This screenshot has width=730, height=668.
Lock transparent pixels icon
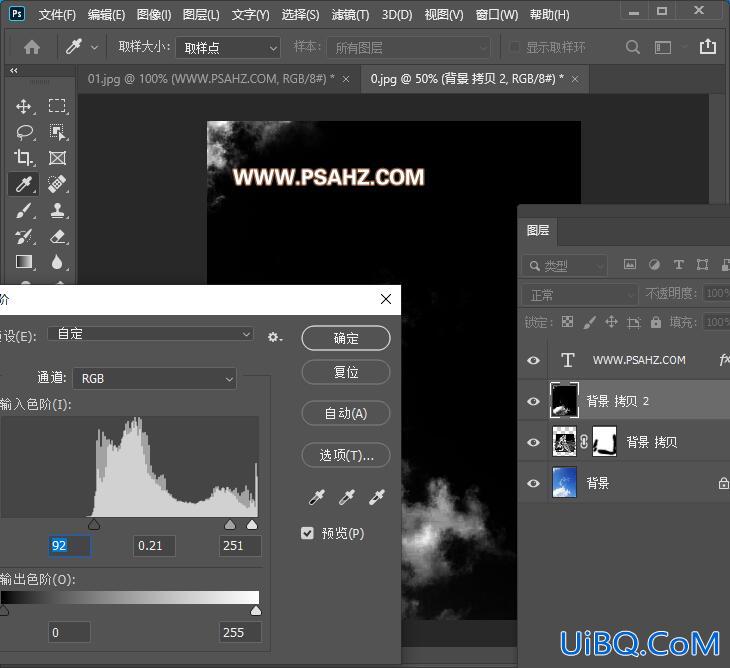coord(567,322)
